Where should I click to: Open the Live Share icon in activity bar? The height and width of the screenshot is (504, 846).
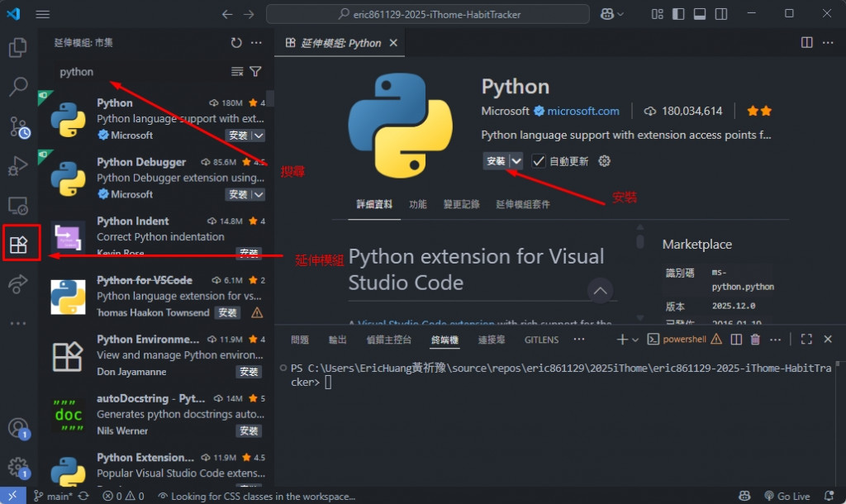pos(18,284)
